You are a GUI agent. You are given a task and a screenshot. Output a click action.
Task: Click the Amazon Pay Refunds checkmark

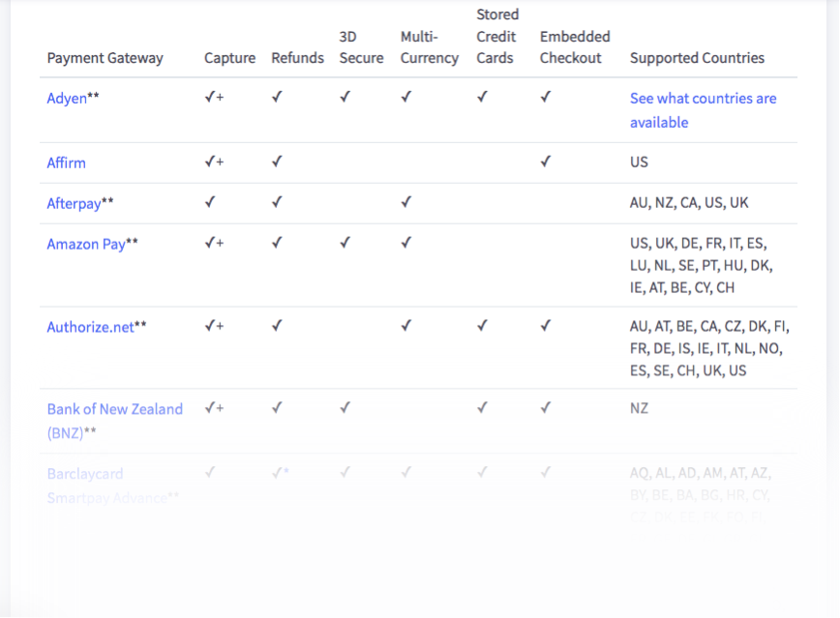(x=277, y=243)
